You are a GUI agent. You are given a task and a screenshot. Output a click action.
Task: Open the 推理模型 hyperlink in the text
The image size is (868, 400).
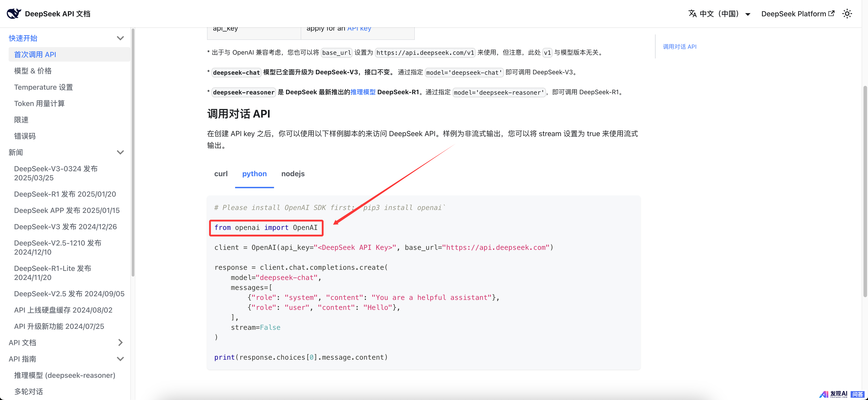tap(362, 92)
